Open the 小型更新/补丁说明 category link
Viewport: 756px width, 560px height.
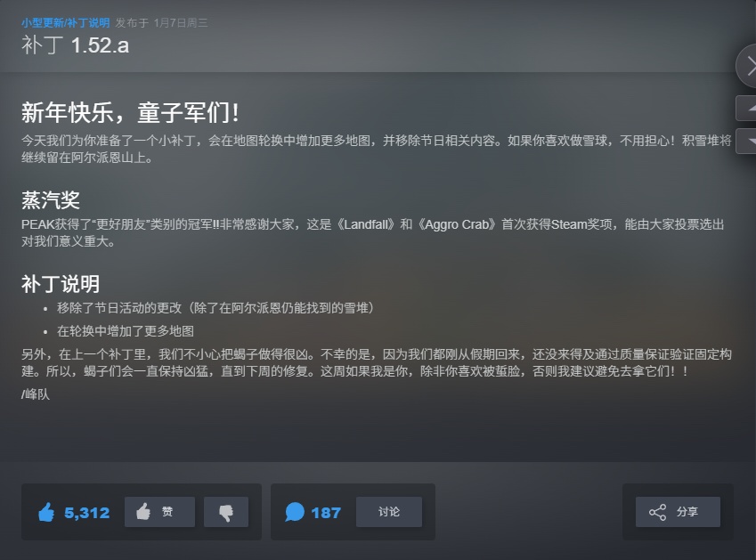pyautogui.click(x=66, y=22)
